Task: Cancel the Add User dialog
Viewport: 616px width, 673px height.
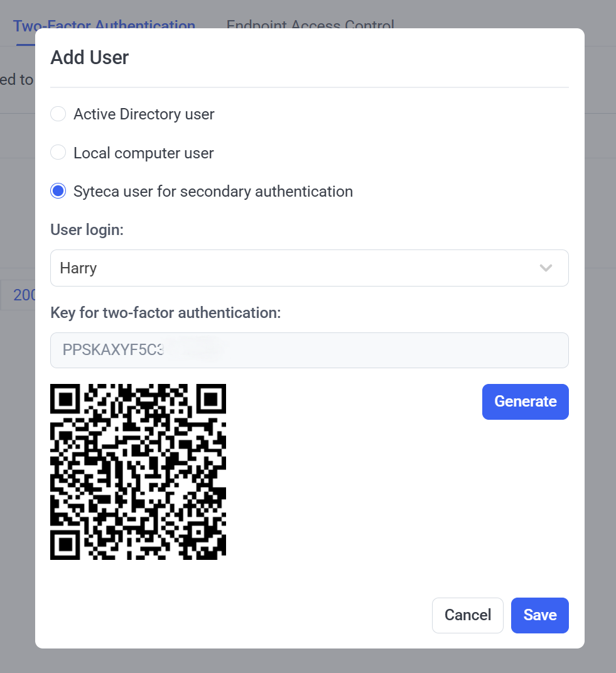Action: 468,615
